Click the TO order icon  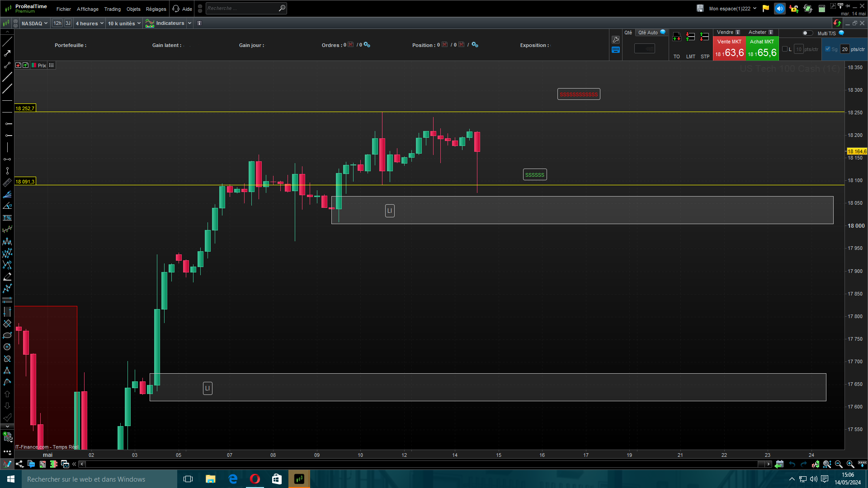pos(676,38)
